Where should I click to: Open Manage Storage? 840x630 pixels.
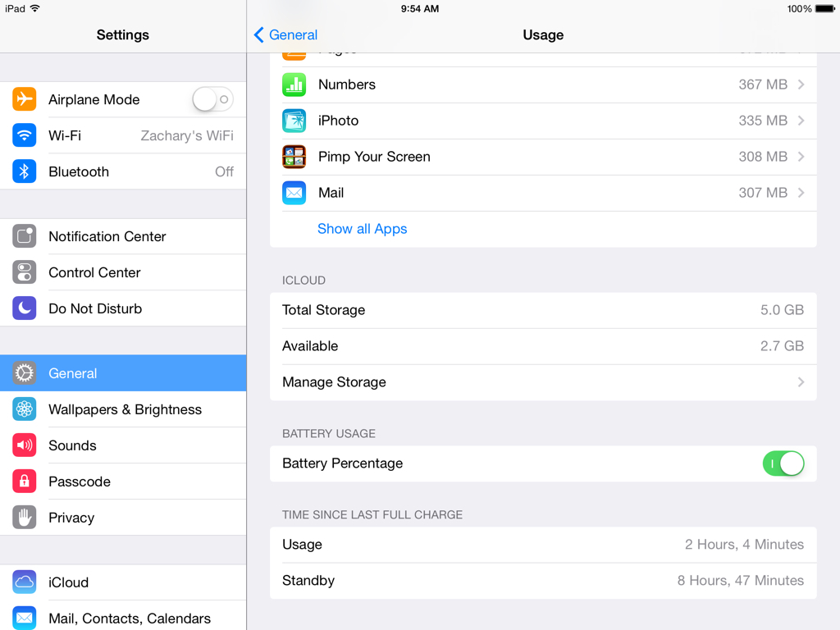click(x=543, y=382)
